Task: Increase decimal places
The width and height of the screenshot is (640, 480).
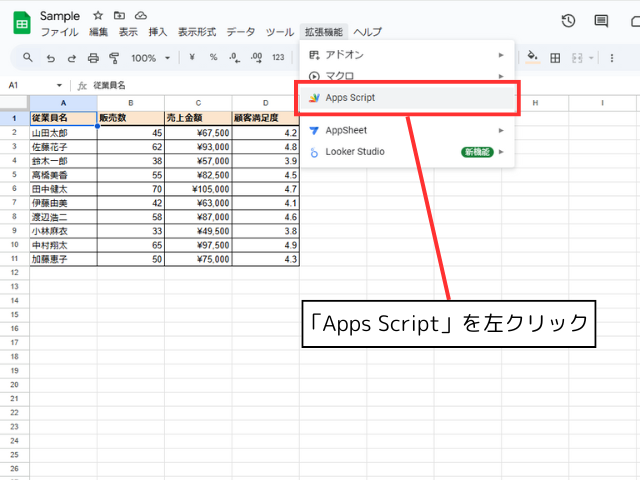Action: pyautogui.click(x=256, y=58)
